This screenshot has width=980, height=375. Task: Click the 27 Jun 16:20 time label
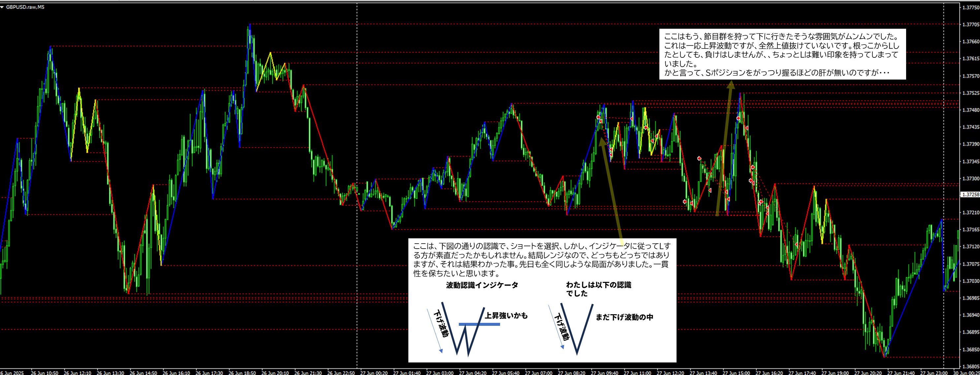[769, 373]
